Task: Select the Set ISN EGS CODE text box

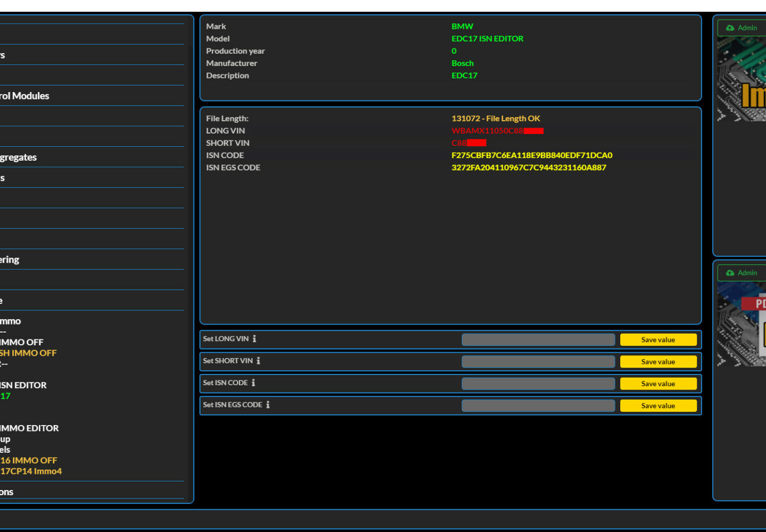Action: coord(538,405)
